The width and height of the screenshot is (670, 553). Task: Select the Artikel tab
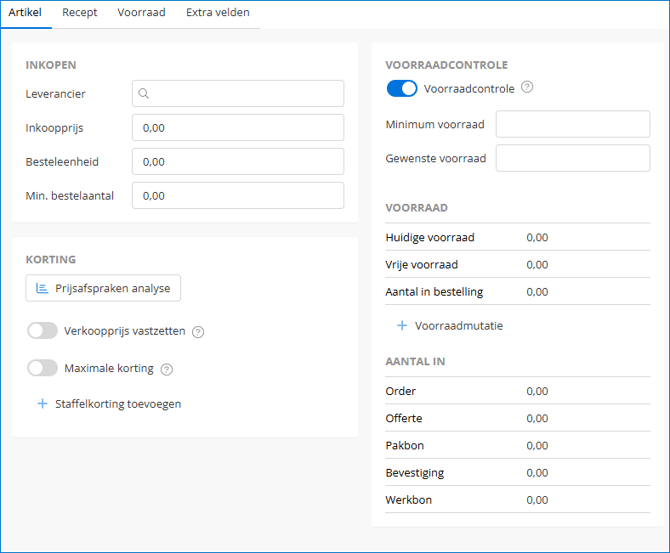(25, 13)
